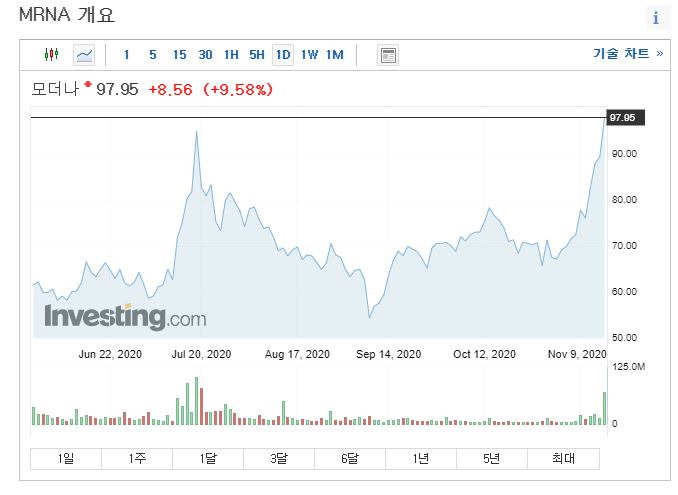Click the 60.00 price axis label
This screenshot has height=495, width=678.
point(624,291)
